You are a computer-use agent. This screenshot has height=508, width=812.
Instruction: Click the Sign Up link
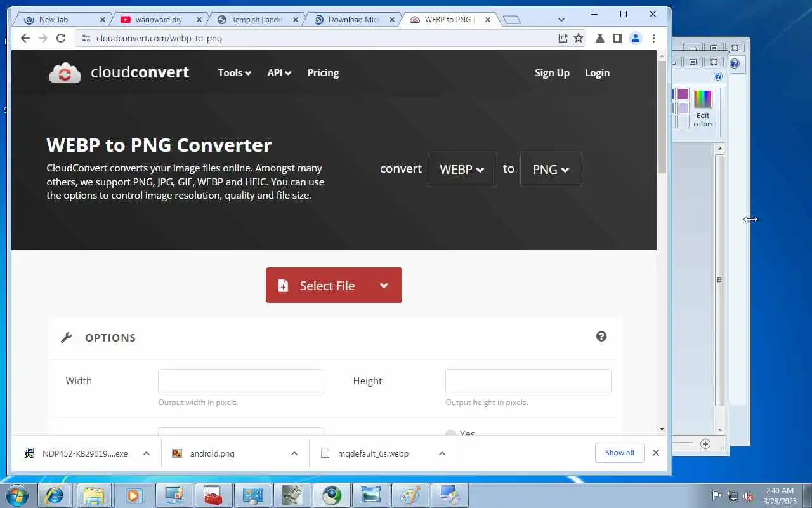pos(552,73)
